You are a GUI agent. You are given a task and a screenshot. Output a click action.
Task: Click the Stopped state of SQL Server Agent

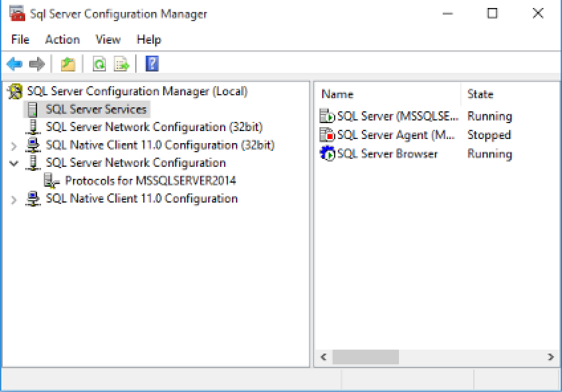pos(489,135)
